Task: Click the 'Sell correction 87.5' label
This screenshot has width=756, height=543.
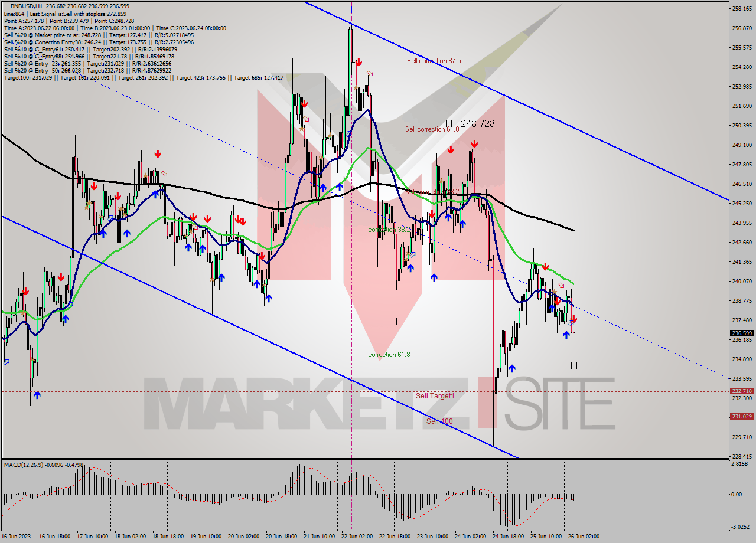Action: pos(434,61)
